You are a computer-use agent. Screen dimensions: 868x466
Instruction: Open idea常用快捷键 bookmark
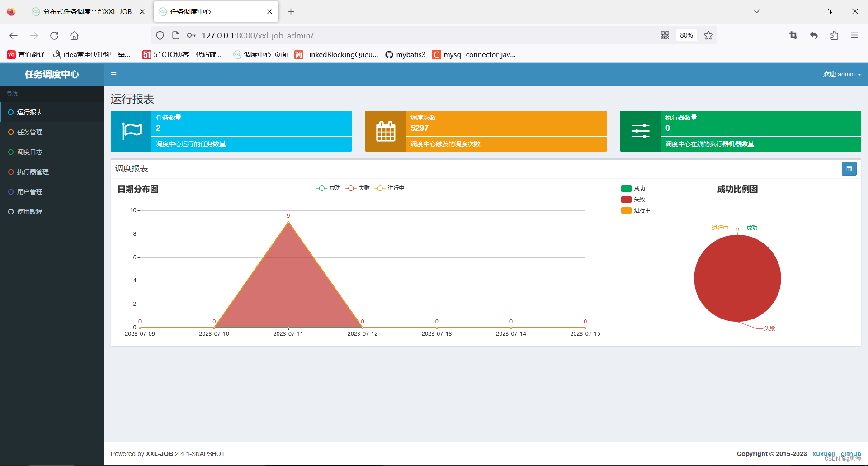click(x=92, y=54)
